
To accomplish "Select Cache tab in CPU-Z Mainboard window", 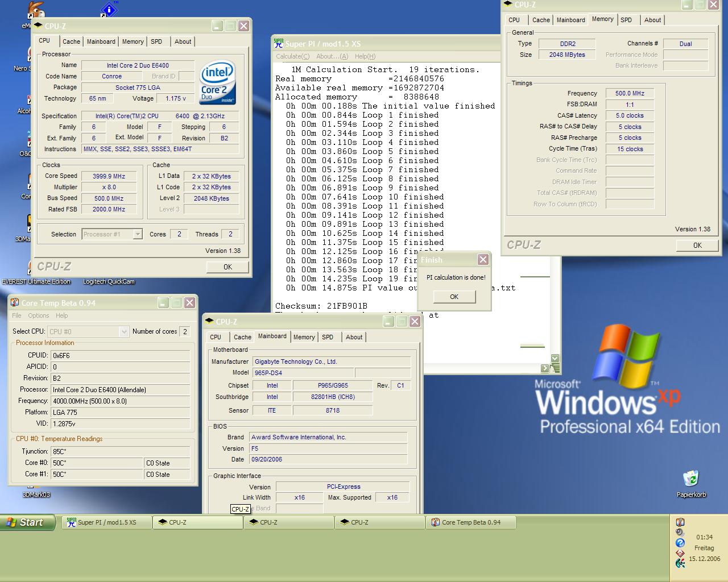I will (242, 337).
